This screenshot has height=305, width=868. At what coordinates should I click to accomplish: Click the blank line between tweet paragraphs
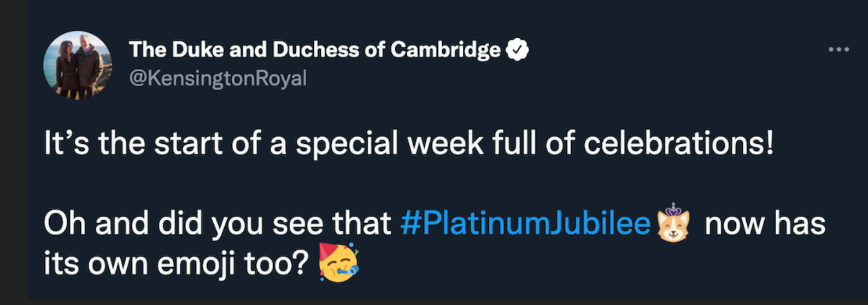click(x=383, y=184)
